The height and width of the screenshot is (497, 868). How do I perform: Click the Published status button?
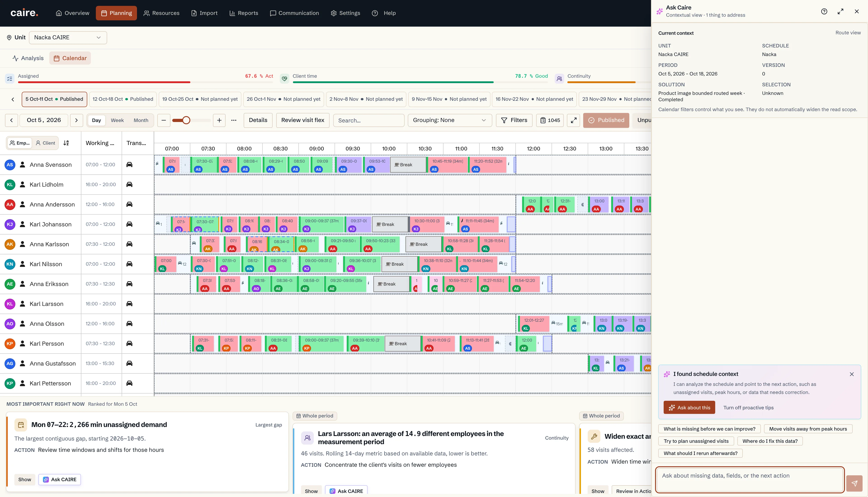point(606,120)
